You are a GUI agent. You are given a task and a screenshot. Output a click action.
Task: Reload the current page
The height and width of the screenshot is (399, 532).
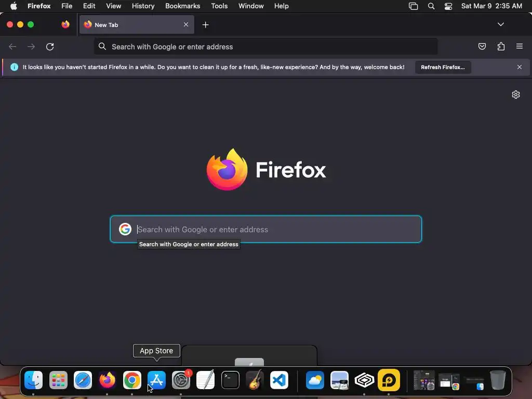[x=50, y=46]
